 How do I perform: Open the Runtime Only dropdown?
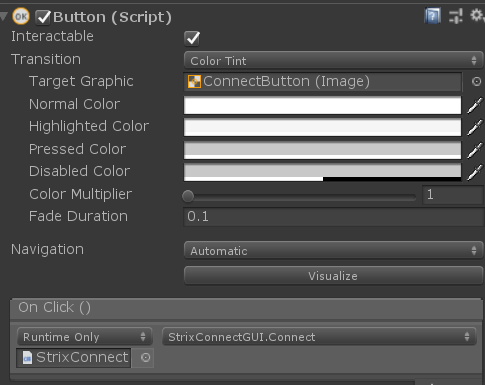(84, 337)
